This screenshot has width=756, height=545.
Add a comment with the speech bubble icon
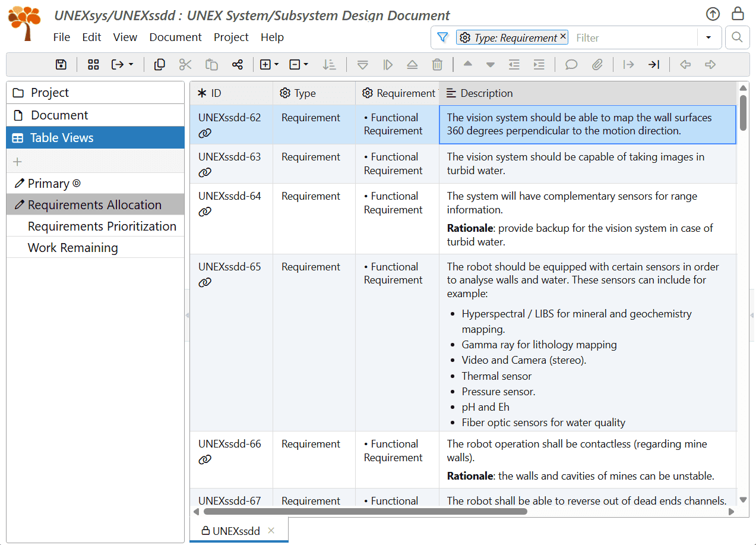571,64
